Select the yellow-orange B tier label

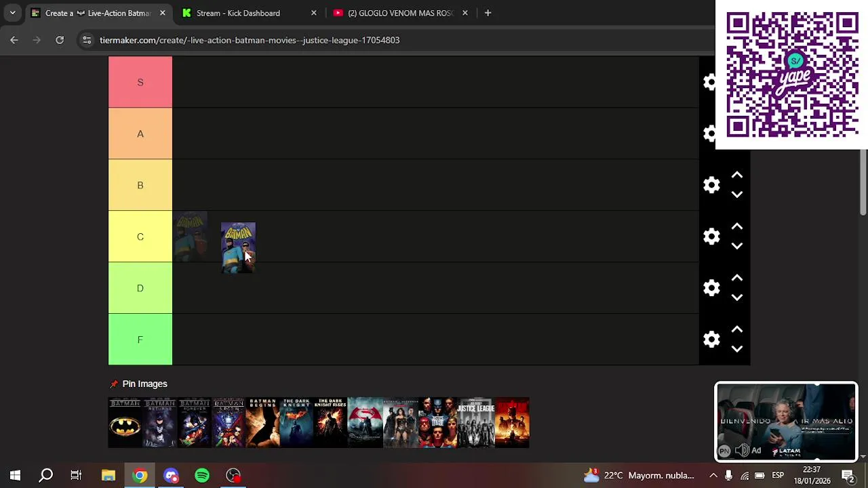pos(140,185)
